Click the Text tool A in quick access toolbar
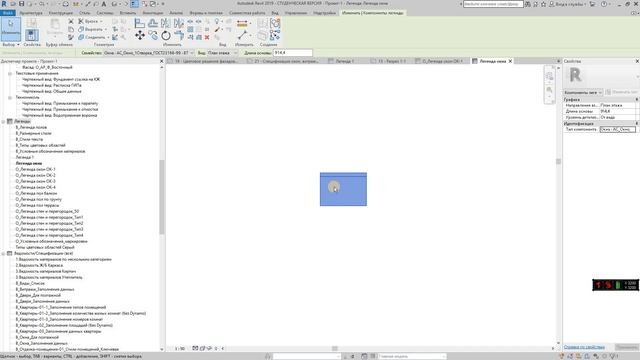This screenshot has width=640, height=360. [x=104, y=4]
